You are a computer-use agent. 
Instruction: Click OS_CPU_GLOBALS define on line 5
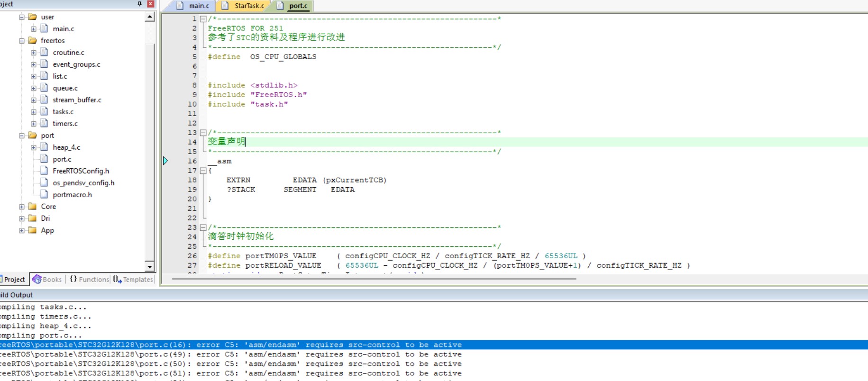(283, 57)
